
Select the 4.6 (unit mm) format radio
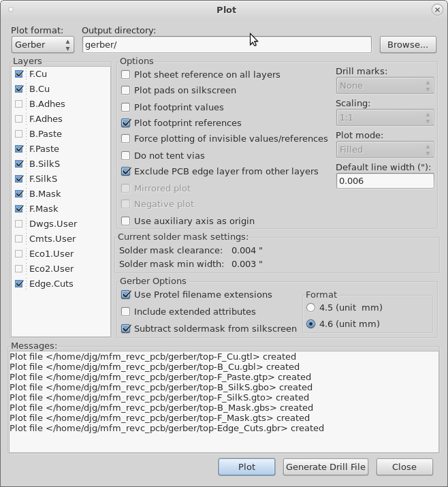click(x=310, y=324)
